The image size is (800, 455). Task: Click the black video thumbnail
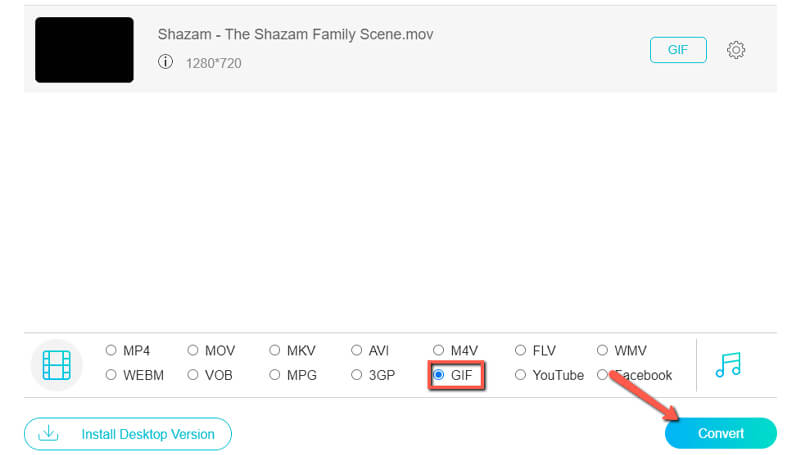tap(84, 50)
